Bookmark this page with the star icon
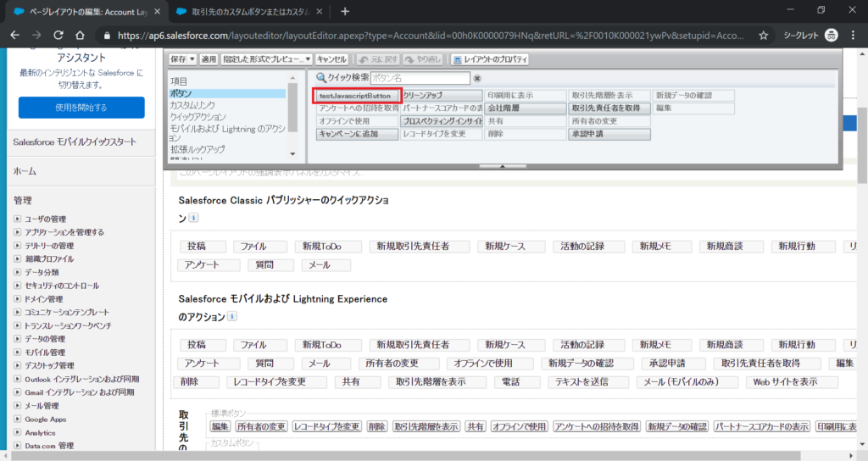 [763, 36]
